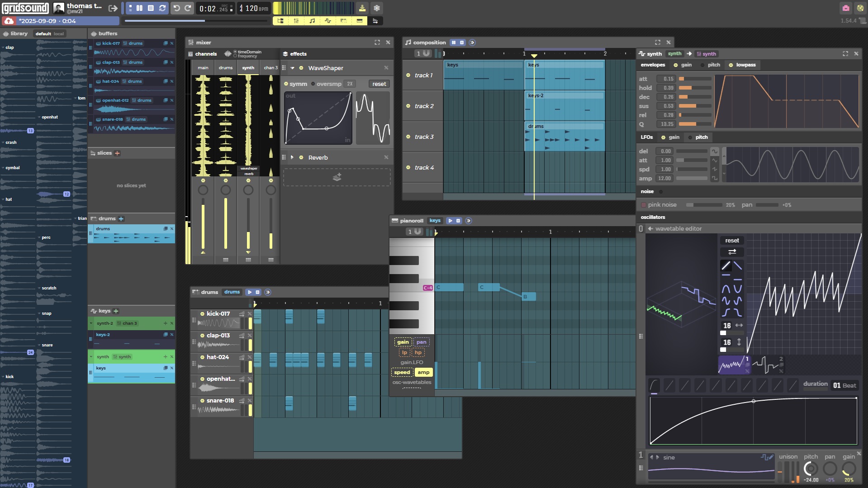Add a new slices pattern

pos(118,153)
